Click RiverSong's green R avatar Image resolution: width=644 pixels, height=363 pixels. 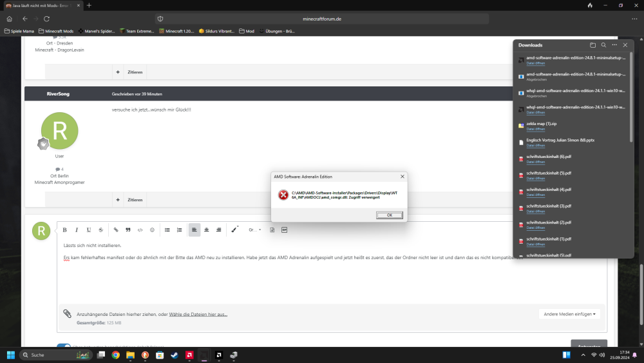coord(59,131)
